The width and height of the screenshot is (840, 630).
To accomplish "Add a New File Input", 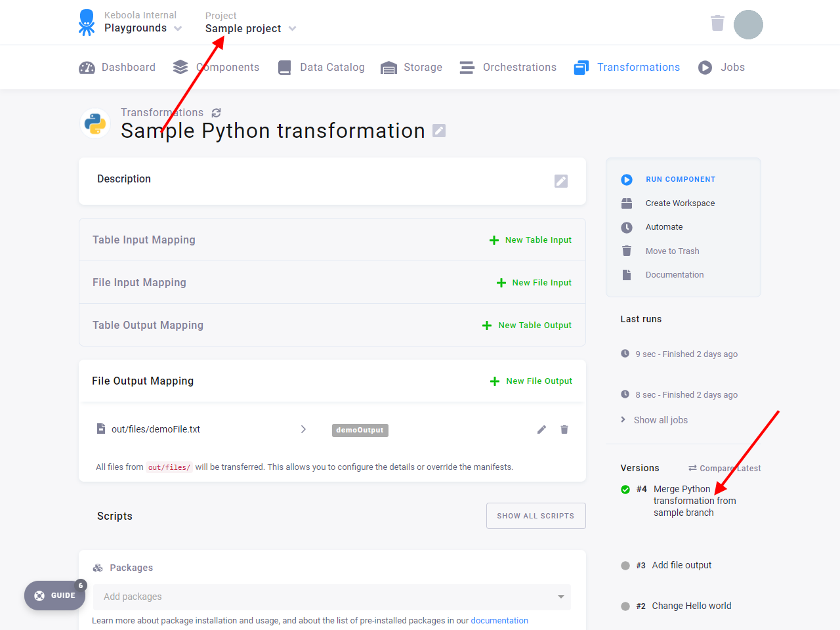I will tap(534, 283).
